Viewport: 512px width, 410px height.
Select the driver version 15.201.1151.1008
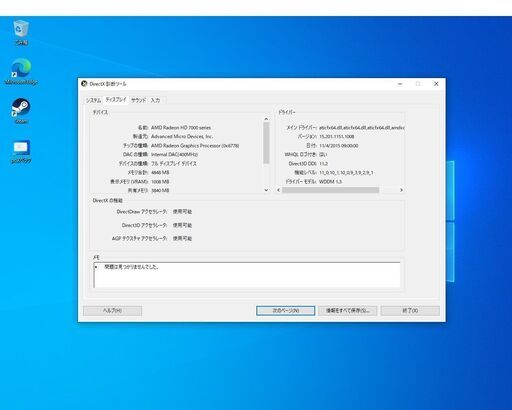pyautogui.click(x=337, y=137)
